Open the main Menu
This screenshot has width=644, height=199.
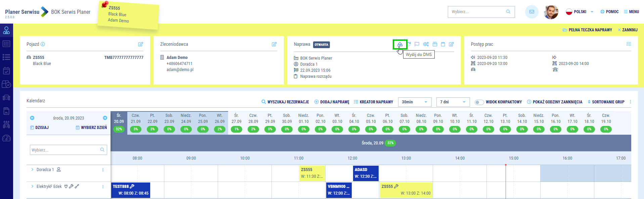[631, 12]
